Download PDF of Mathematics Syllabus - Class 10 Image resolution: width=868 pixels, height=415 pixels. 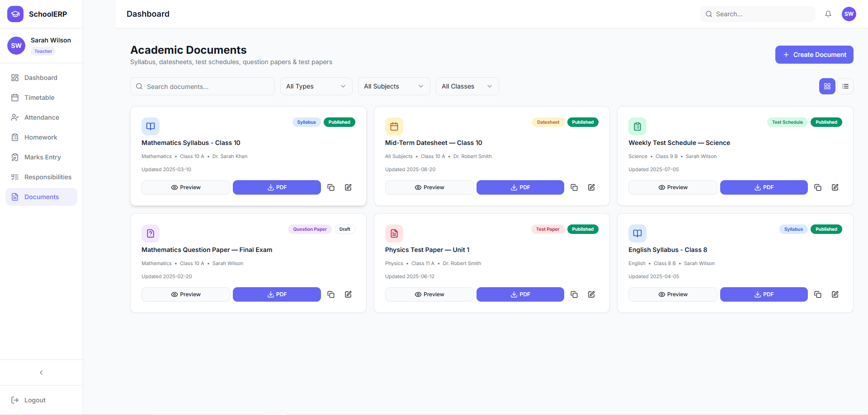tap(277, 187)
